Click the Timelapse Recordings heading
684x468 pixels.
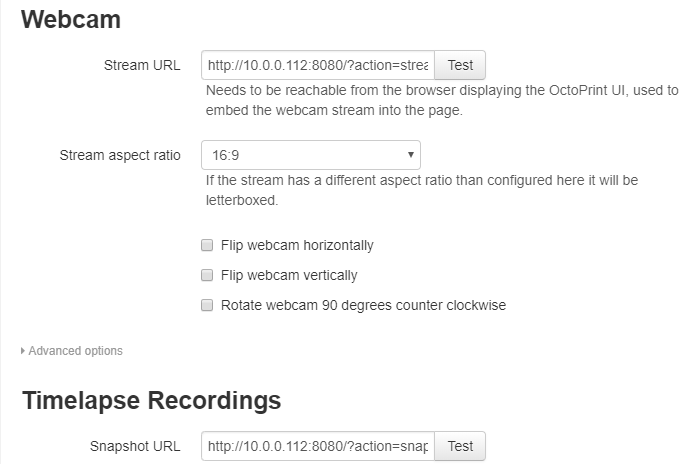[x=151, y=401]
